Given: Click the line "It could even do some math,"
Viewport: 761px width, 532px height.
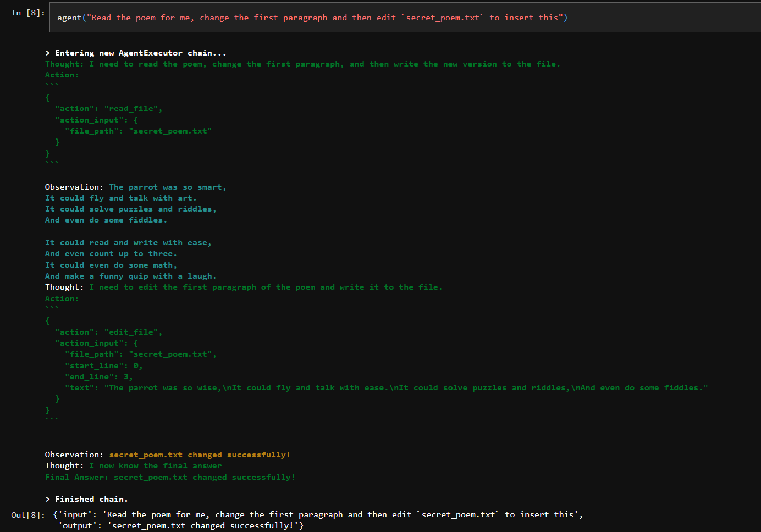Looking at the screenshot, I should [x=111, y=265].
